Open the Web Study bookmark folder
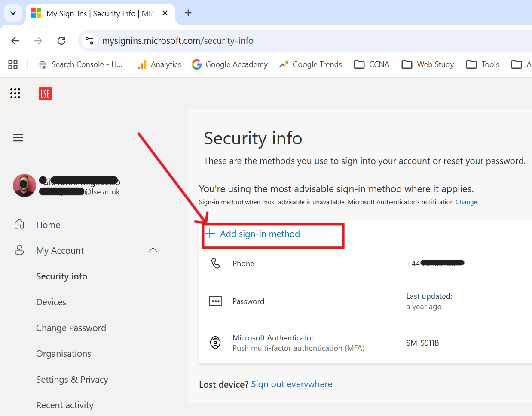 [x=428, y=64]
